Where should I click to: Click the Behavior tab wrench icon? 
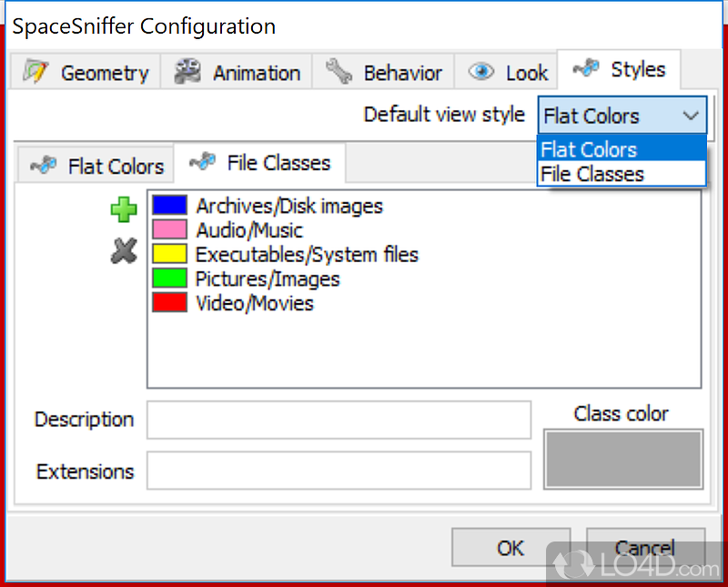339,72
